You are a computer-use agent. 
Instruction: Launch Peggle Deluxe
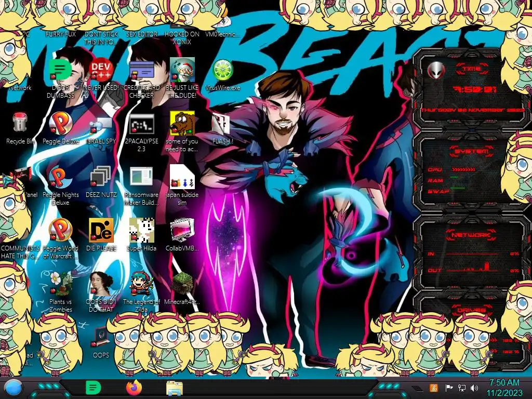click(60, 123)
